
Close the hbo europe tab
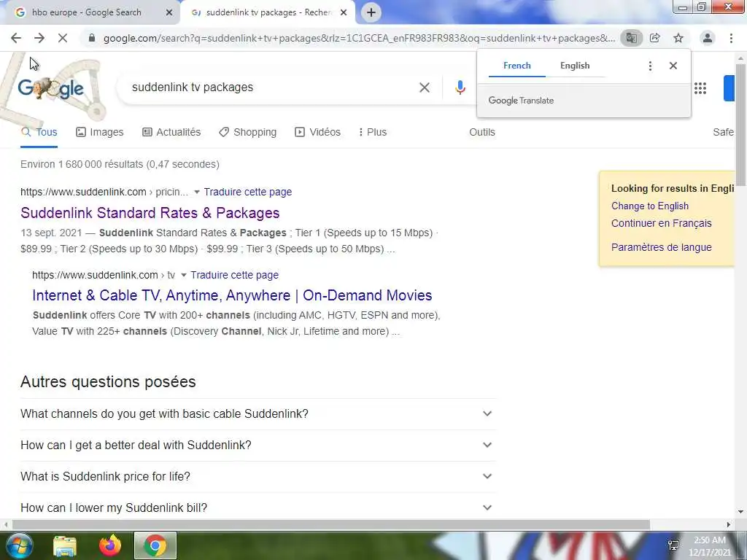tap(169, 13)
